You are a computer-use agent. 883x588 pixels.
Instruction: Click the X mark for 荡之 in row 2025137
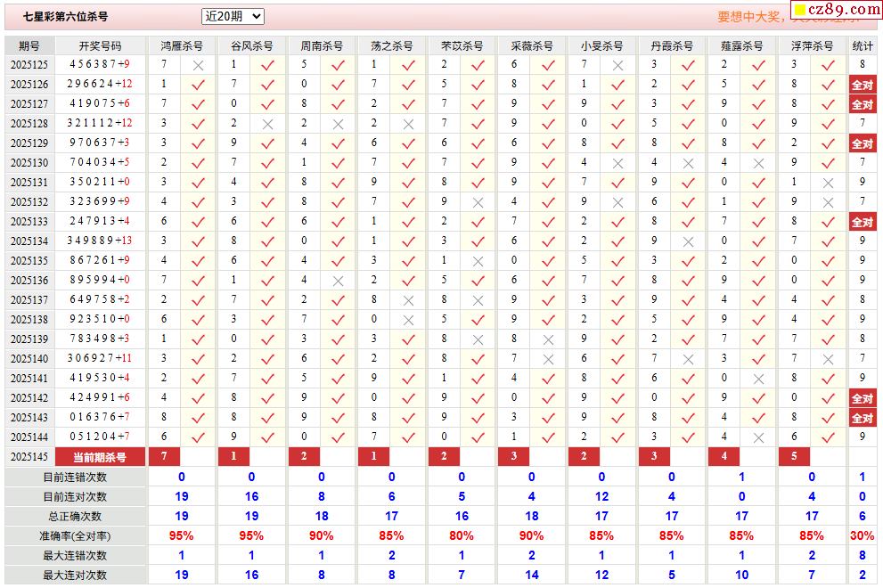click(408, 301)
